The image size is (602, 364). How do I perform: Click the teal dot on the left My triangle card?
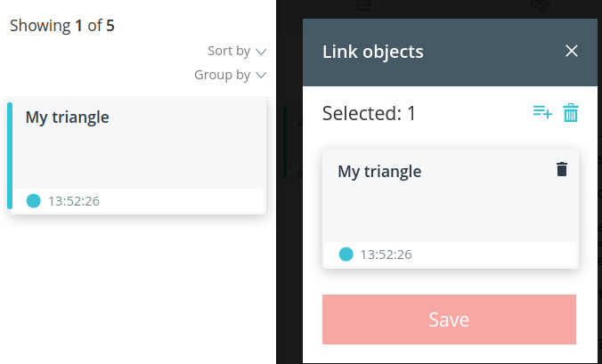34,200
